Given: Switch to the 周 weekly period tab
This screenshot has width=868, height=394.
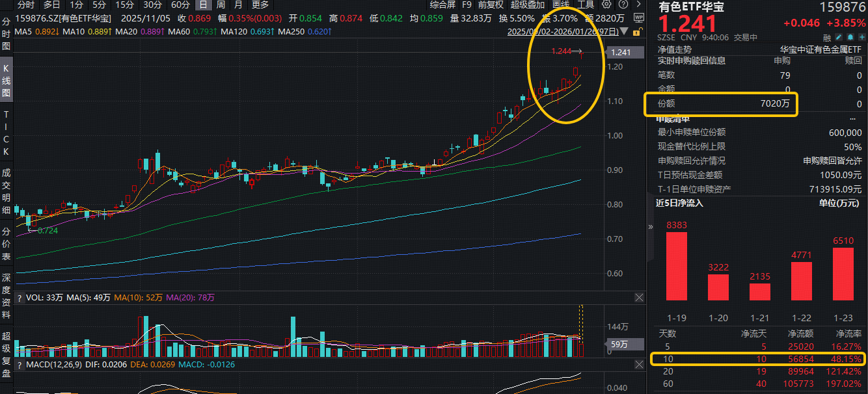Looking at the screenshot, I should (220, 5).
